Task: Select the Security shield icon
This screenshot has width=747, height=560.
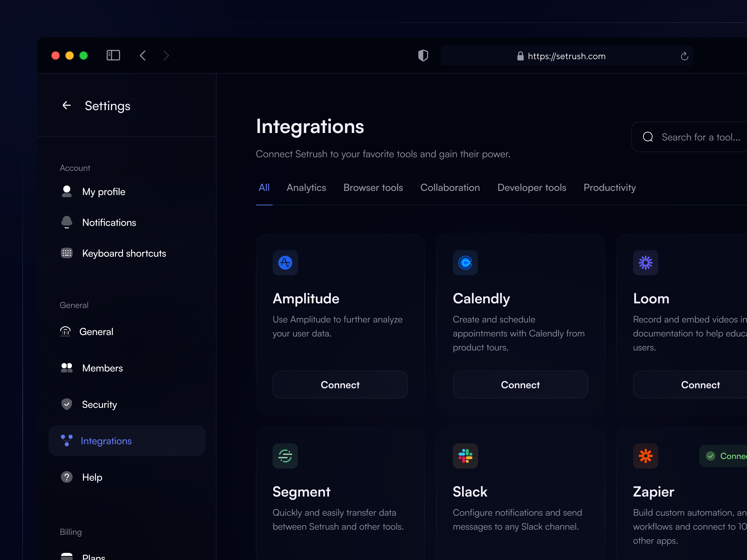Action: (x=67, y=404)
